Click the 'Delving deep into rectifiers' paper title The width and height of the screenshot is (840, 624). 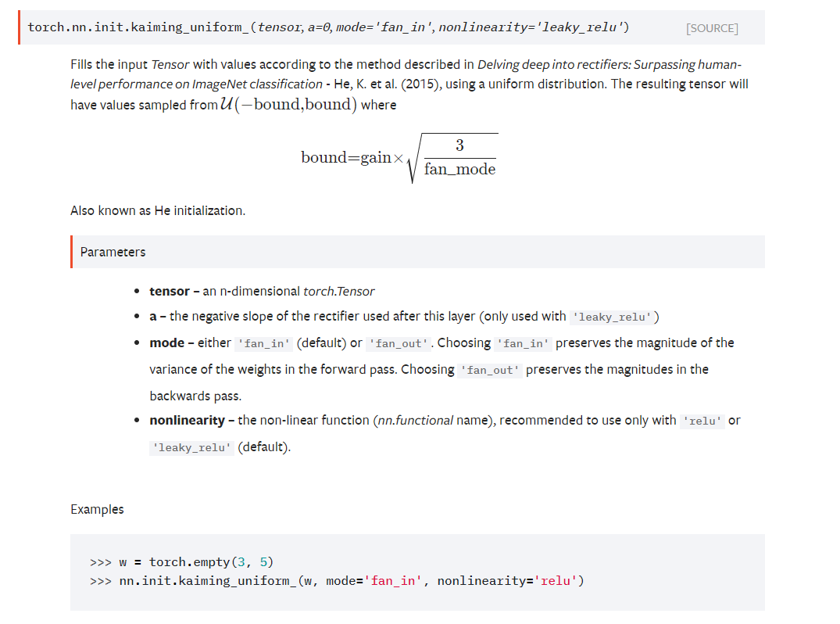tap(406, 74)
